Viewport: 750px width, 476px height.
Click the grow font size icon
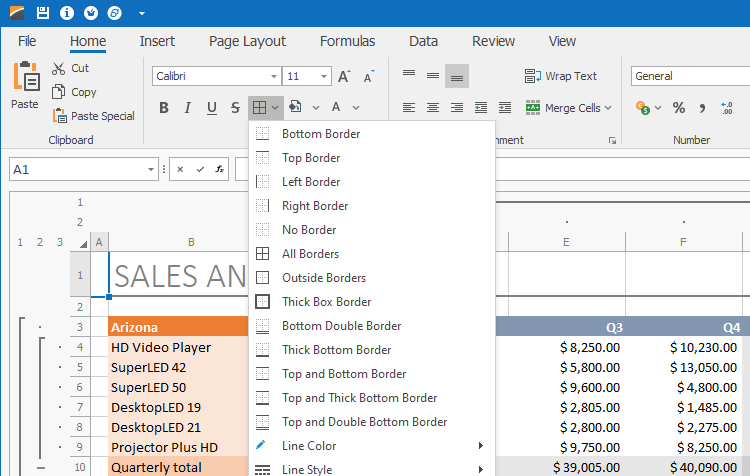coord(344,76)
